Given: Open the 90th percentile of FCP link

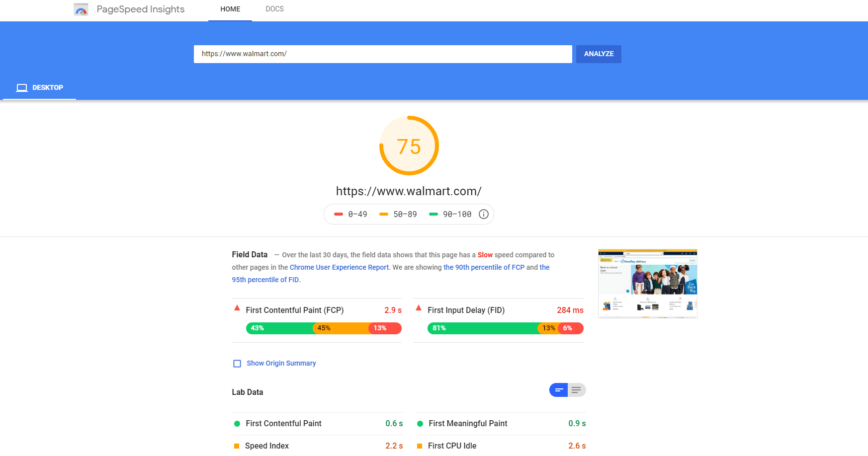Looking at the screenshot, I should (484, 267).
